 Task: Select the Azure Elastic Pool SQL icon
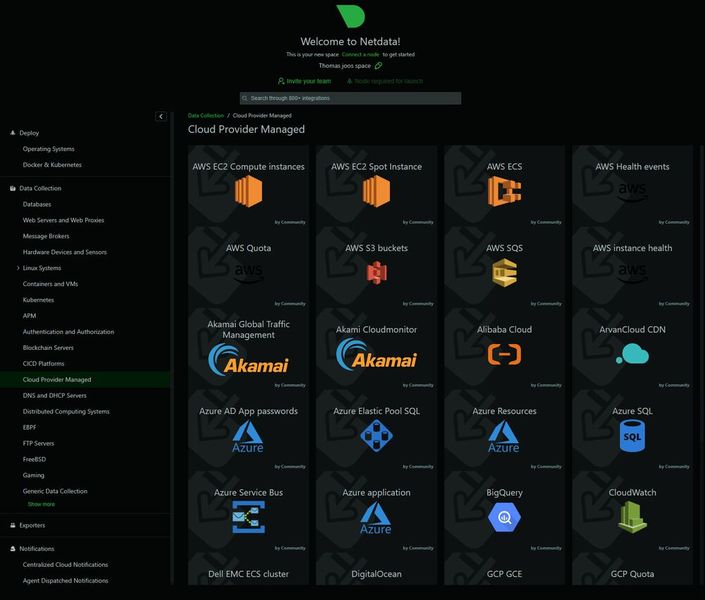pyautogui.click(x=376, y=435)
